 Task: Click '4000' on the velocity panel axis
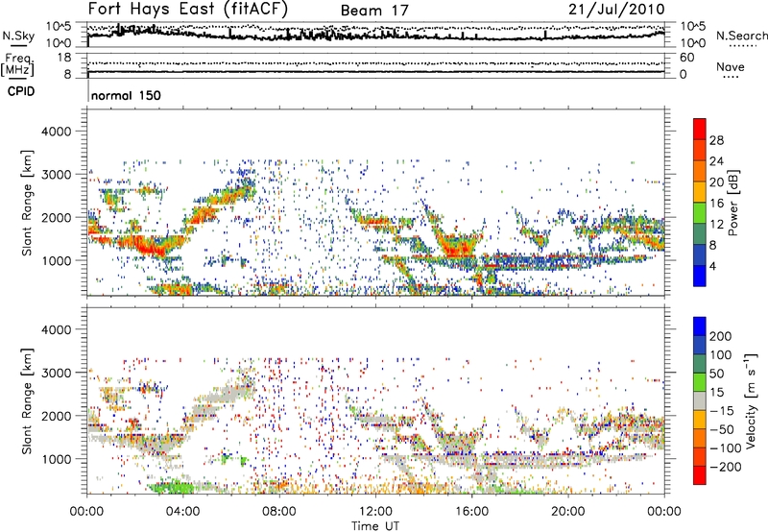(57, 329)
